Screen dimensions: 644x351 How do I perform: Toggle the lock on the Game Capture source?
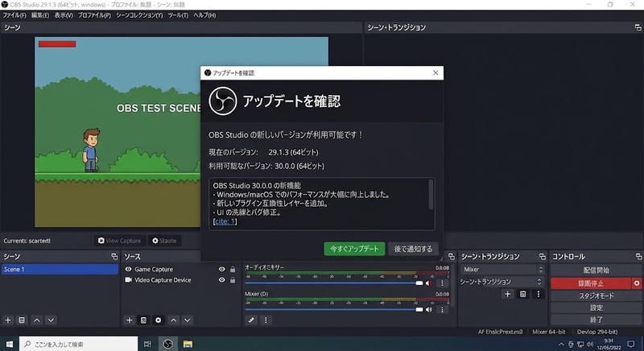point(233,270)
